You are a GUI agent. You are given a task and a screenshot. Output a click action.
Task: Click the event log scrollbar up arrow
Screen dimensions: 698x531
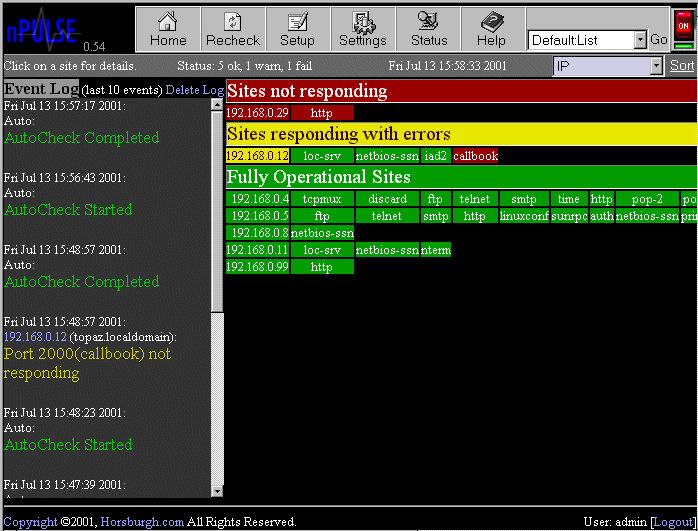(217, 105)
